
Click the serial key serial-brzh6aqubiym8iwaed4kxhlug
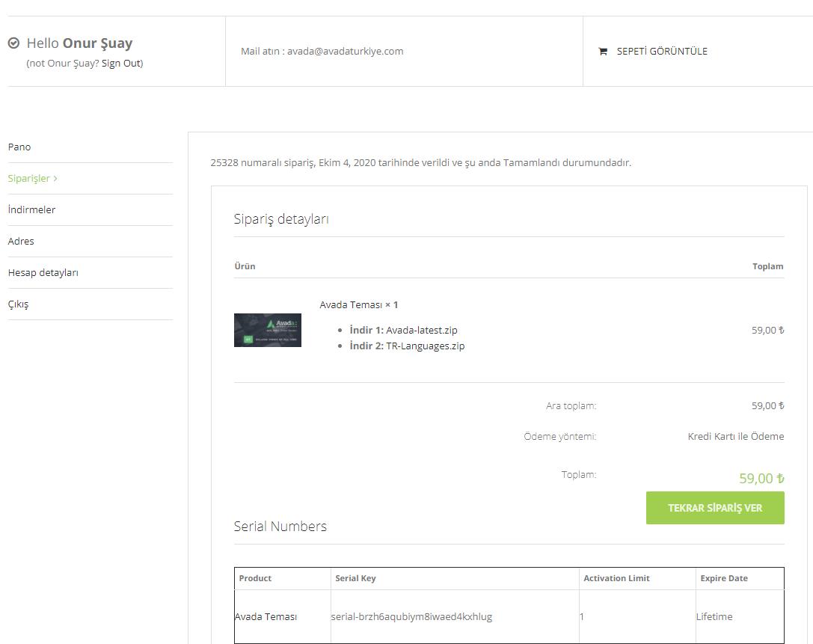(x=411, y=616)
